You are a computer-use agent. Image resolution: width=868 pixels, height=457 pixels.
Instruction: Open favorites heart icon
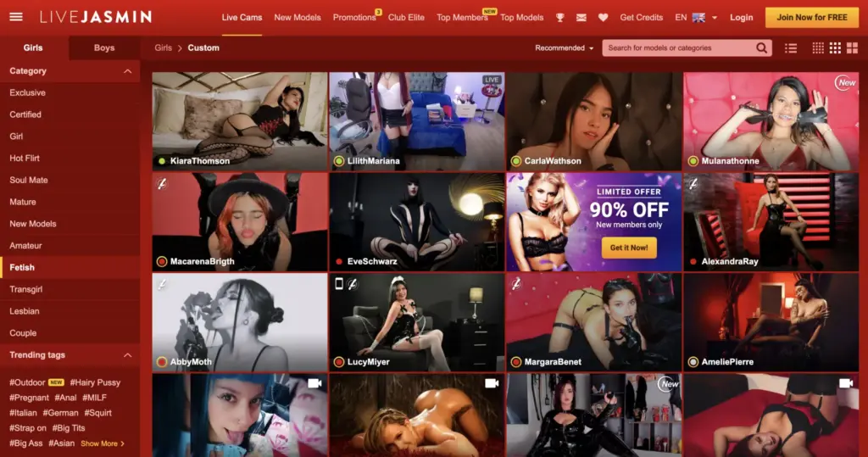603,18
